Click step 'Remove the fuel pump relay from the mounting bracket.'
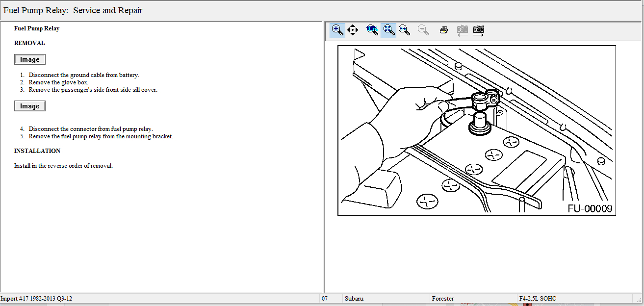 (x=101, y=136)
